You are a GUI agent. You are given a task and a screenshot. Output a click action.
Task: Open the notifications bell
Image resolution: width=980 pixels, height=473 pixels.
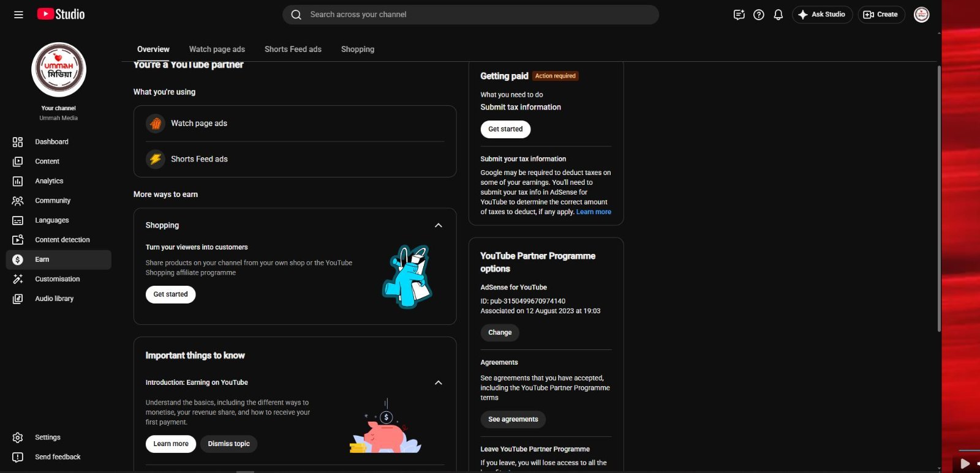(x=778, y=15)
